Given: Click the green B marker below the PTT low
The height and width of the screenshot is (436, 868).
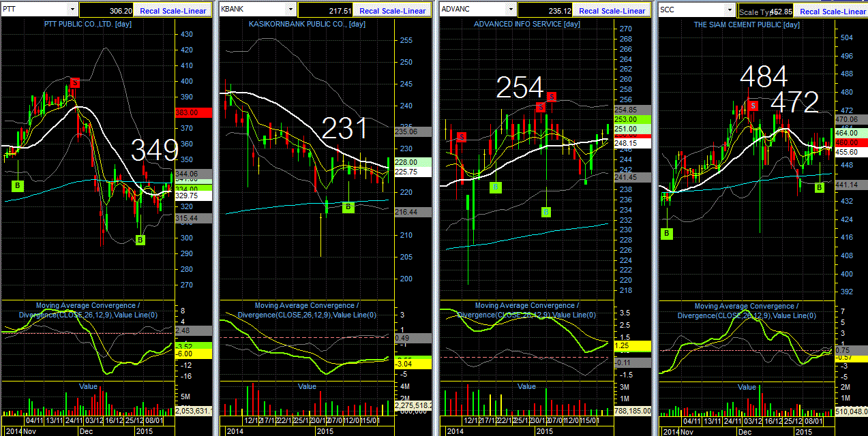Looking at the screenshot, I should (140, 240).
